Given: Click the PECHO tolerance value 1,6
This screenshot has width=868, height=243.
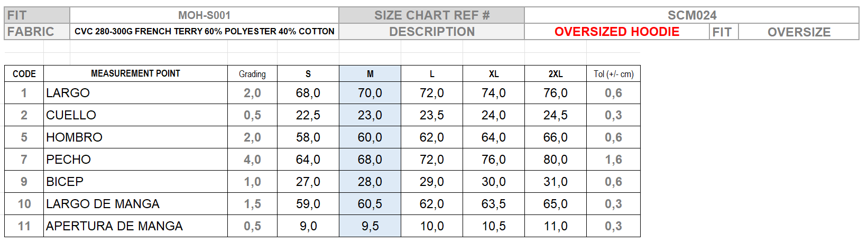Looking at the screenshot, I should coord(613,160).
